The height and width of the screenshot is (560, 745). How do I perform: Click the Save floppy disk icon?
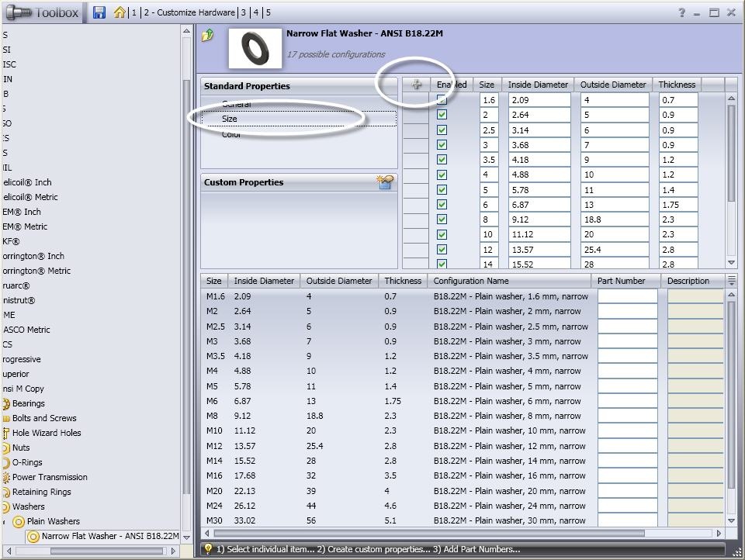[x=99, y=12]
